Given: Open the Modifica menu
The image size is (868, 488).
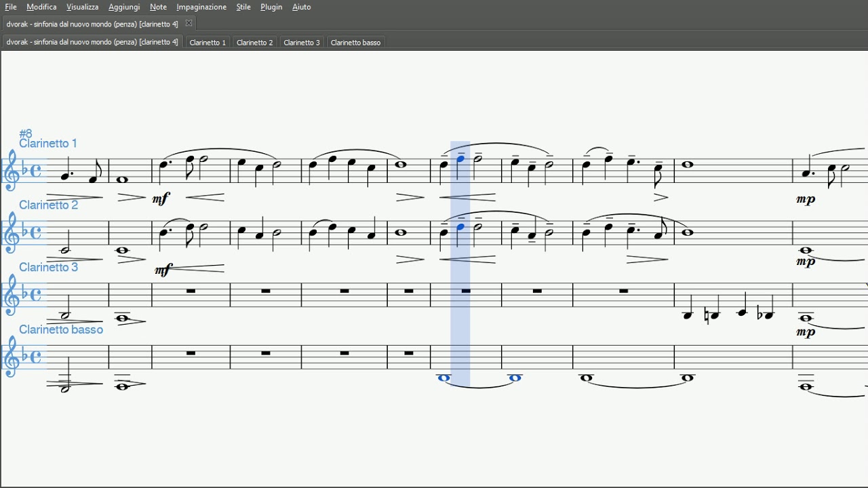Looking at the screenshot, I should point(41,7).
